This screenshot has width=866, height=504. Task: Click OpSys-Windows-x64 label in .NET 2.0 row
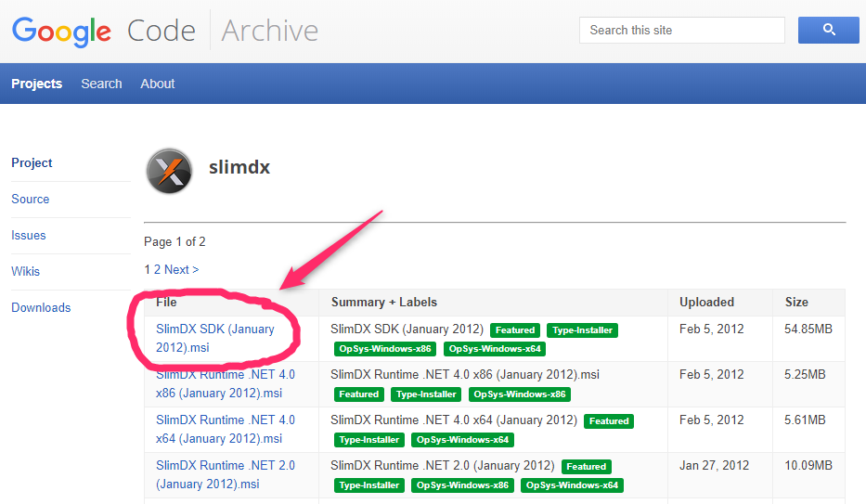572,485
